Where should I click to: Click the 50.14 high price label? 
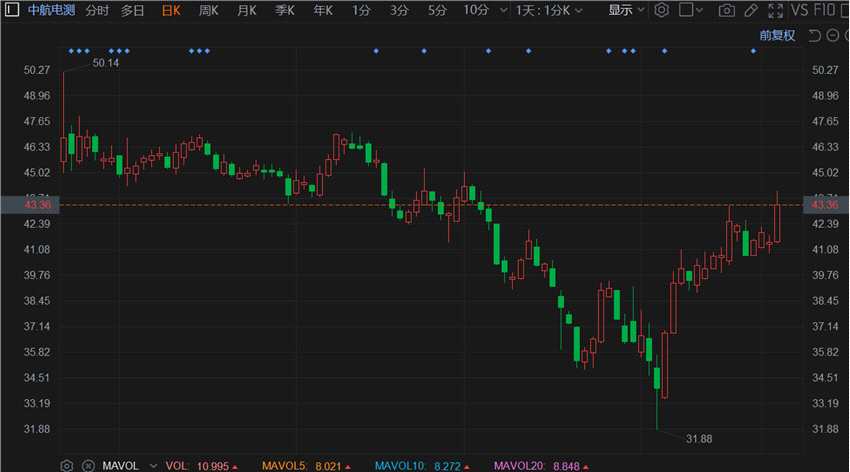106,63
